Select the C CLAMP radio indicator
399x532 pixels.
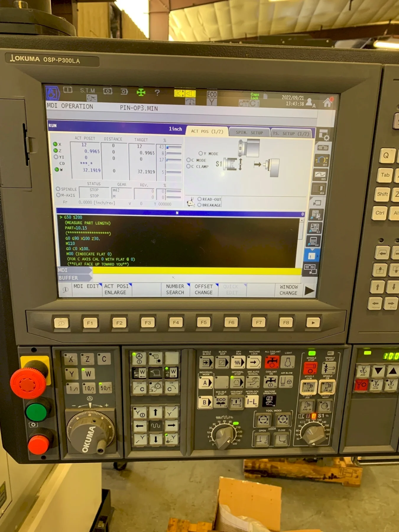[188, 166]
